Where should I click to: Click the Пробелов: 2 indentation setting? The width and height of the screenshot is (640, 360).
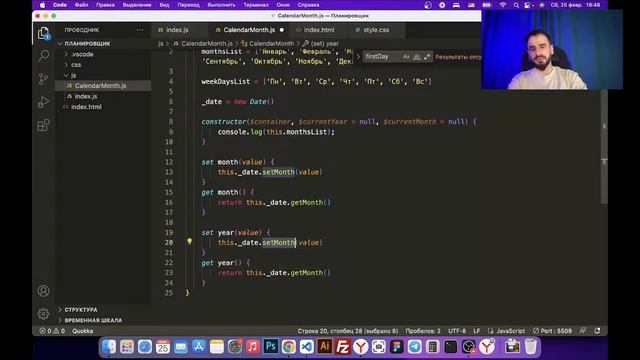tap(423, 331)
